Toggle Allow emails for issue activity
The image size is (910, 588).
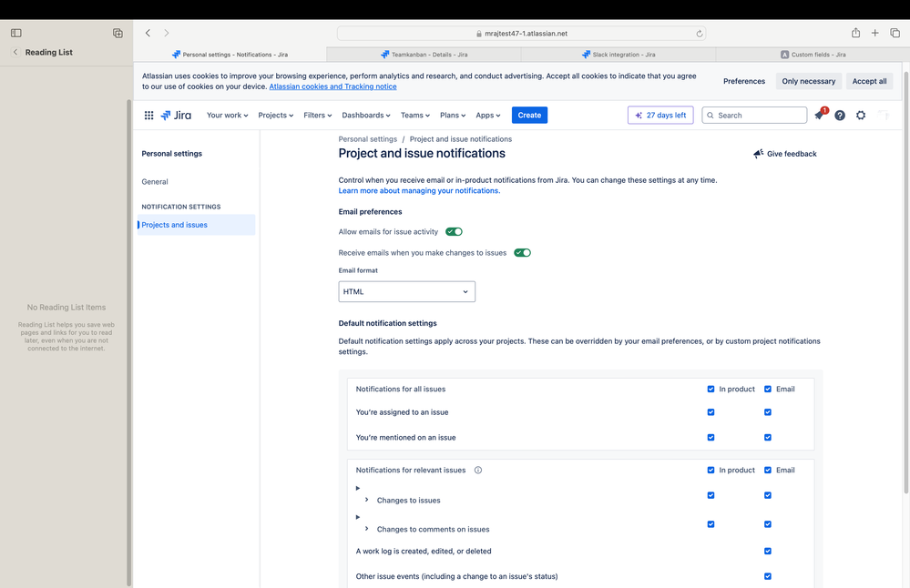coord(454,232)
